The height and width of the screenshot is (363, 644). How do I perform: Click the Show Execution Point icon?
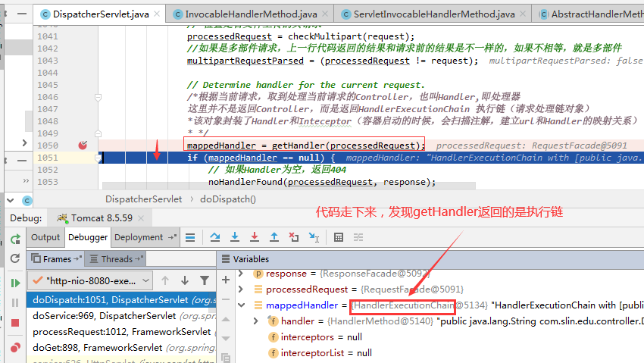click(x=189, y=237)
